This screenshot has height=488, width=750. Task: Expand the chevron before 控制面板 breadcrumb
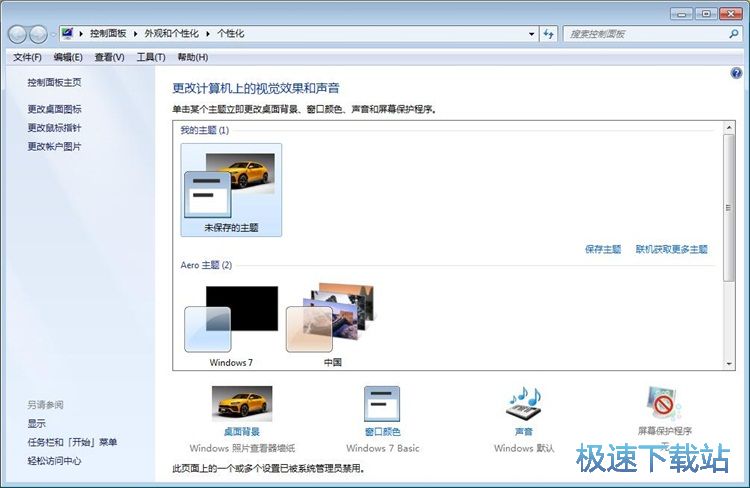81,33
